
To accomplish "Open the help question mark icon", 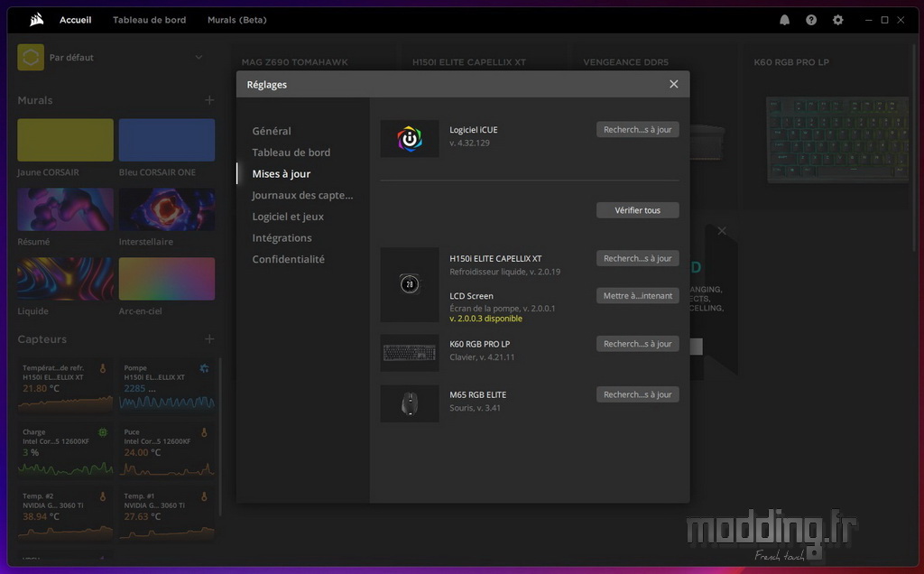I will (x=811, y=20).
